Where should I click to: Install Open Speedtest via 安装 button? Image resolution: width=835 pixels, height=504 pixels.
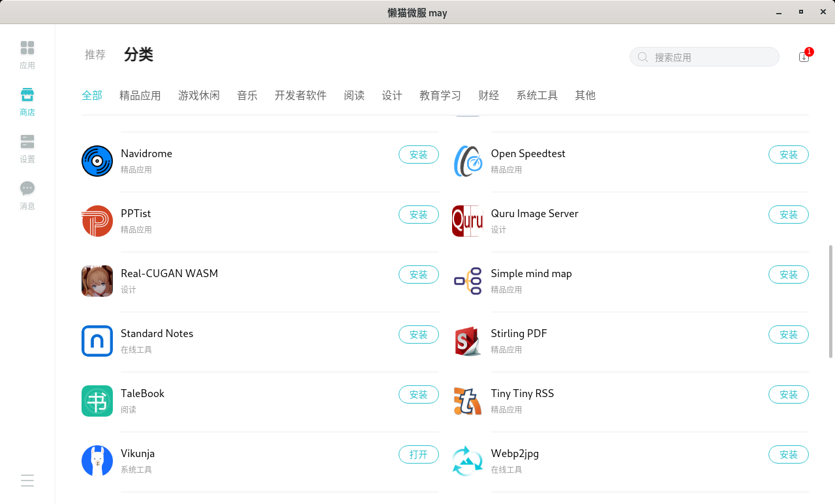(789, 155)
